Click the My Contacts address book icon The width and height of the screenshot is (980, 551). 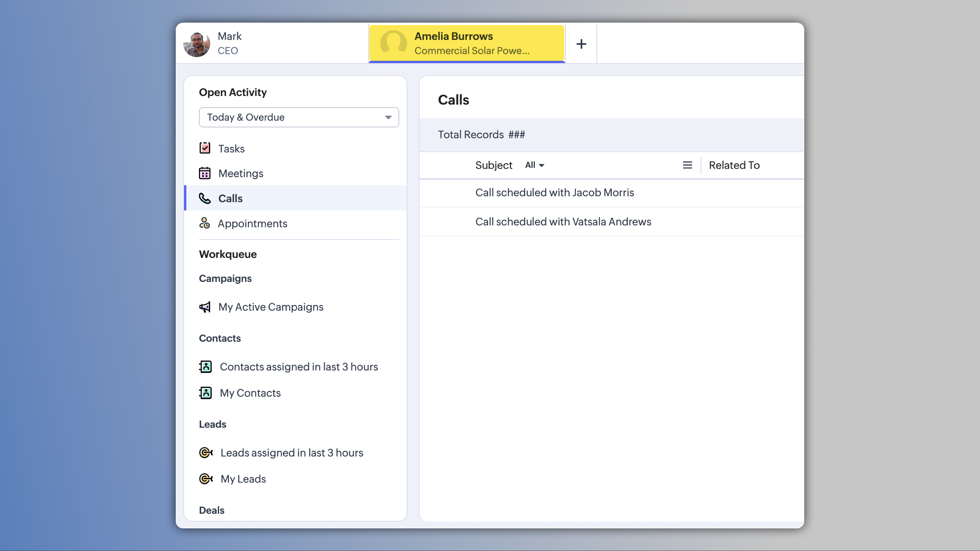pos(206,393)
